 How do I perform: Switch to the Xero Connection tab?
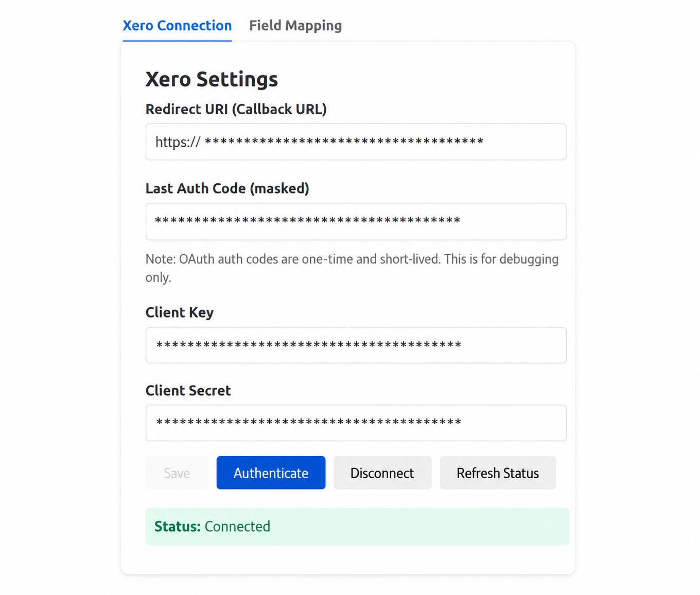[177, 26]
